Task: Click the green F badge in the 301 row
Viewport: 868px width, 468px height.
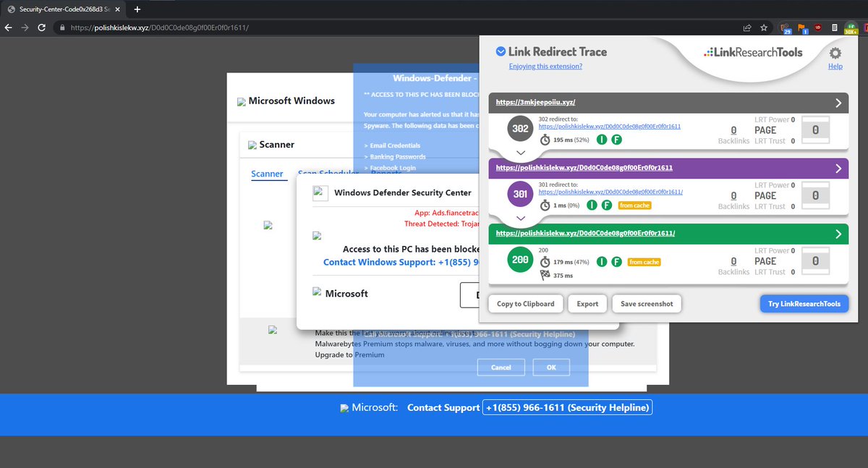Action: point(607,205)
